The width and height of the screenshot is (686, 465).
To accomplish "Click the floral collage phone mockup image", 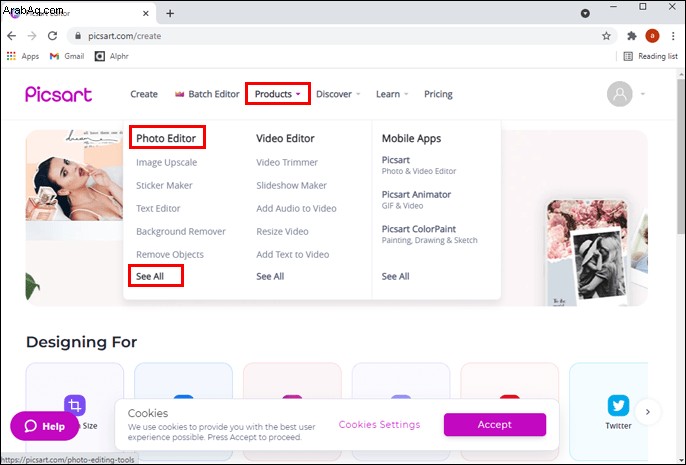I will tap(587, 253).
